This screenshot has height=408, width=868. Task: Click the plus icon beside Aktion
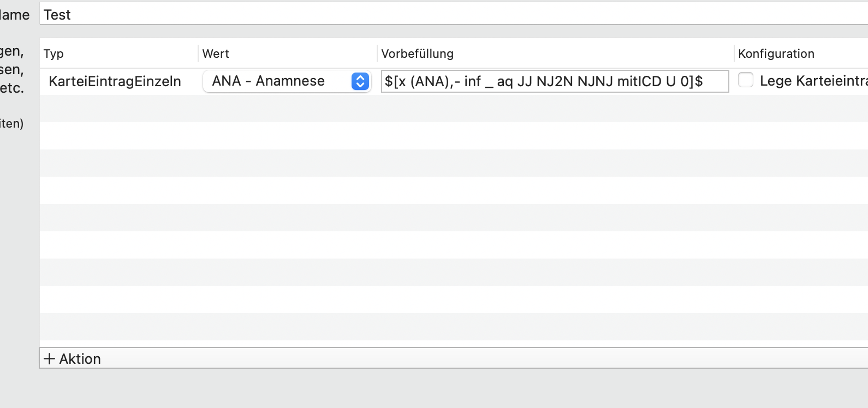tap(49, 359)
